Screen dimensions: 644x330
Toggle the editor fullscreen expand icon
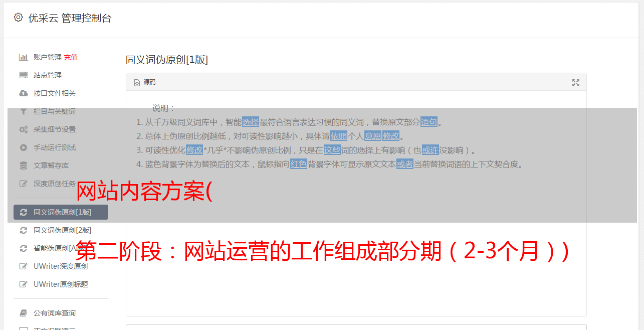576,83
